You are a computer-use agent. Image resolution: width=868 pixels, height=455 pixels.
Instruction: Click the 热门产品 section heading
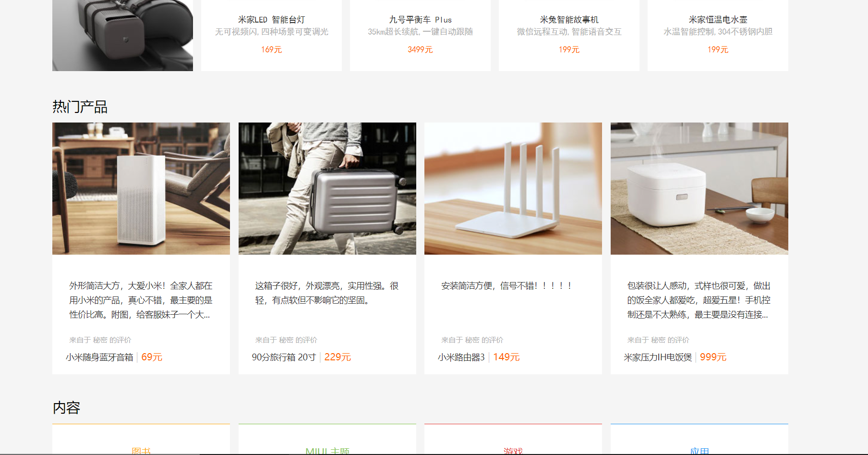[80, 107]
